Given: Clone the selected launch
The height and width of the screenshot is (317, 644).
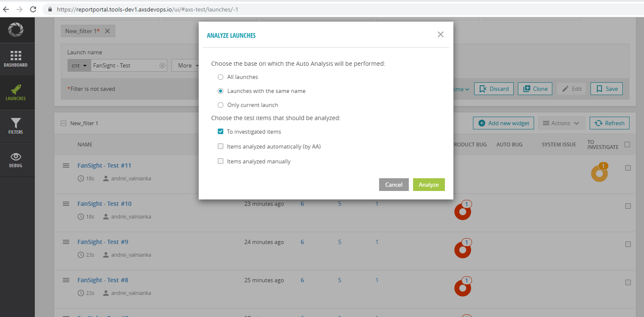Looking at the screenshot, I should (535, 88).
